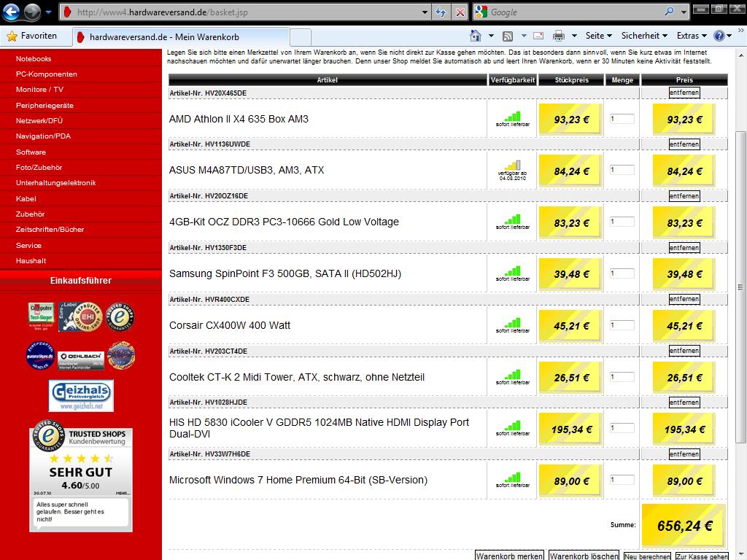Click the quantity field for Corsair CX400W
Screen dimensions: 747x560
pyautogui.click(x=622, y=325)
